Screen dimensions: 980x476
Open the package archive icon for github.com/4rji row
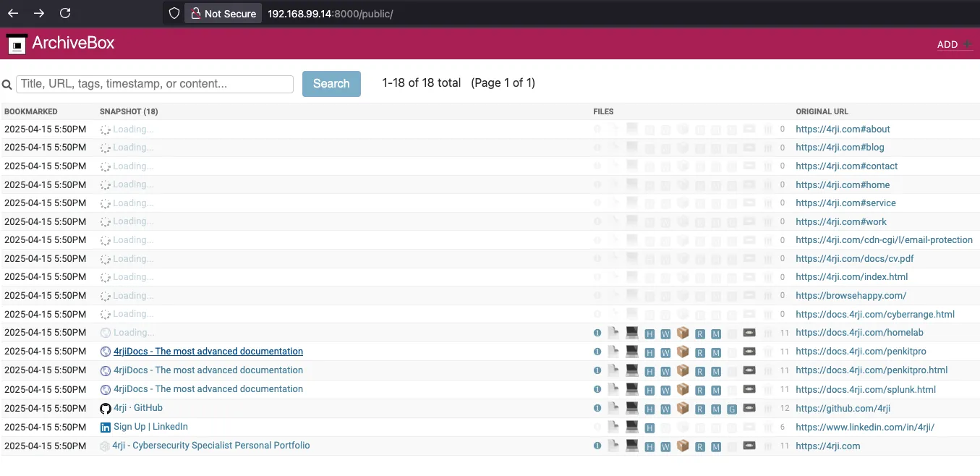point(682,408)
